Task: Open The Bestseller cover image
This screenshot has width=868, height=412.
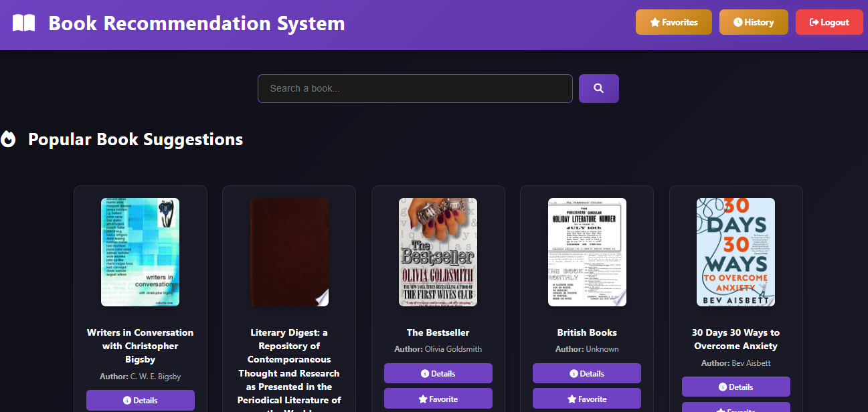Action: [x=438, y=252]
